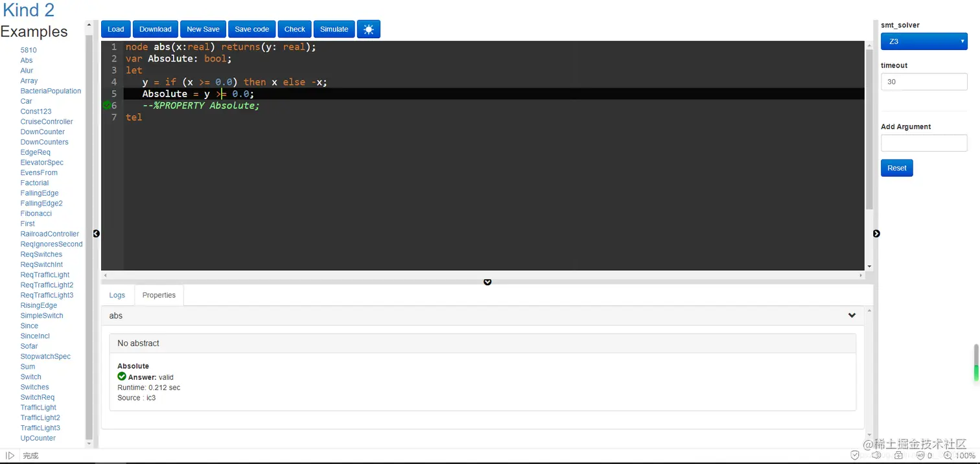Click the editor vertical scrollbar

869,130
